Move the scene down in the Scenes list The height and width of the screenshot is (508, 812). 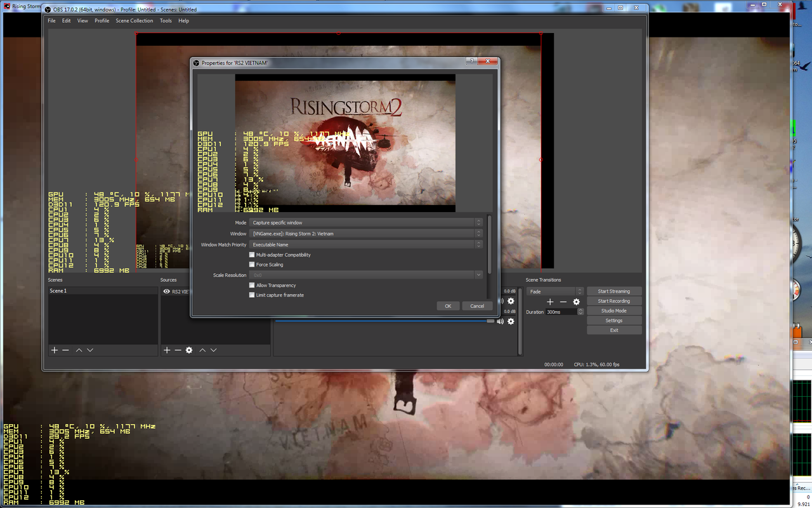click(x=90, y=350)
